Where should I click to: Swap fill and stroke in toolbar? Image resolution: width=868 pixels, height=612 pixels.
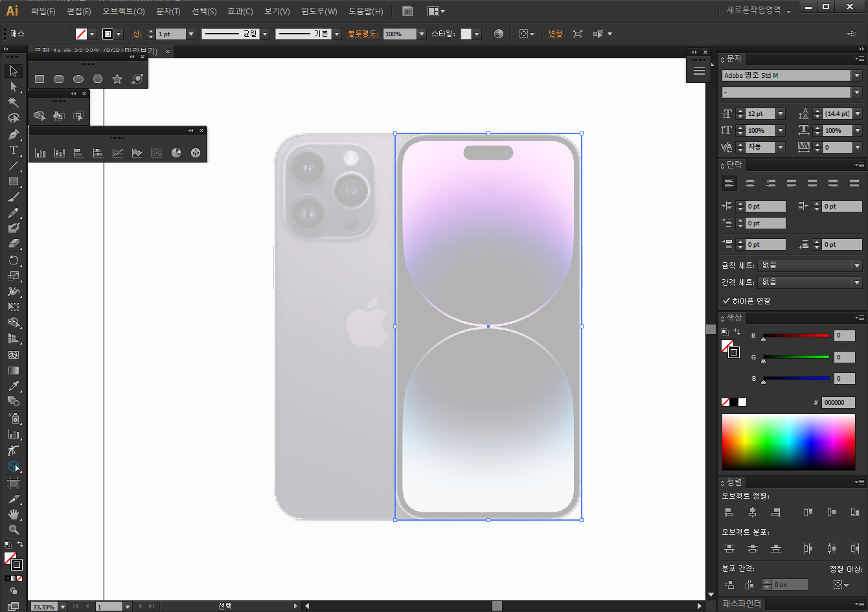coord(20,545)
